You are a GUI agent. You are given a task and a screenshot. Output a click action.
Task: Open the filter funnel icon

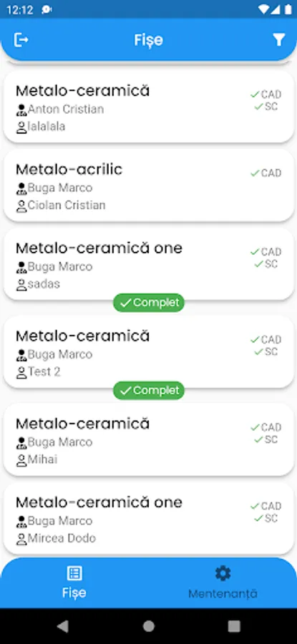pos(278,40)
